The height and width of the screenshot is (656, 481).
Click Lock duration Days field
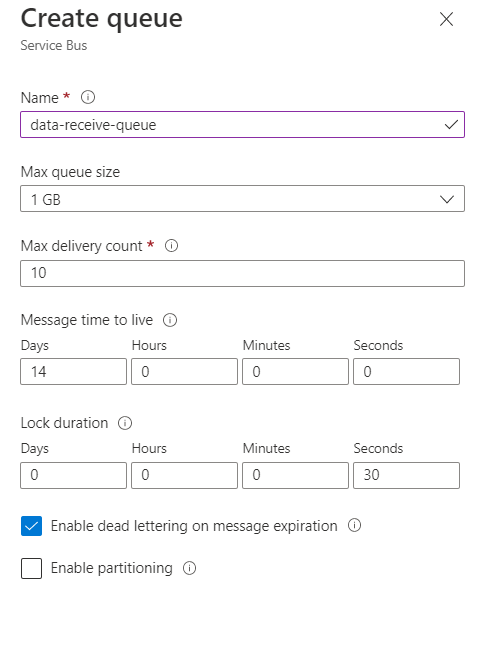click(x=74, y=475)
